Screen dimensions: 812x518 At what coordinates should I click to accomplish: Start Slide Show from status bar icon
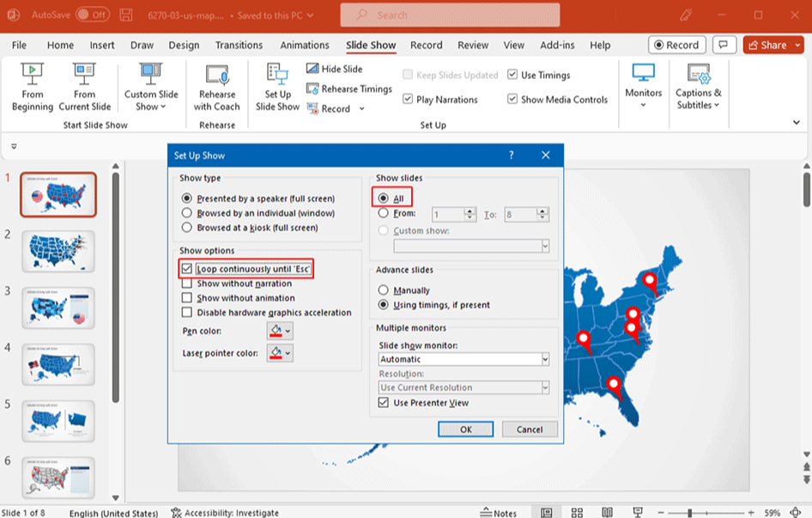click(638, 513)
